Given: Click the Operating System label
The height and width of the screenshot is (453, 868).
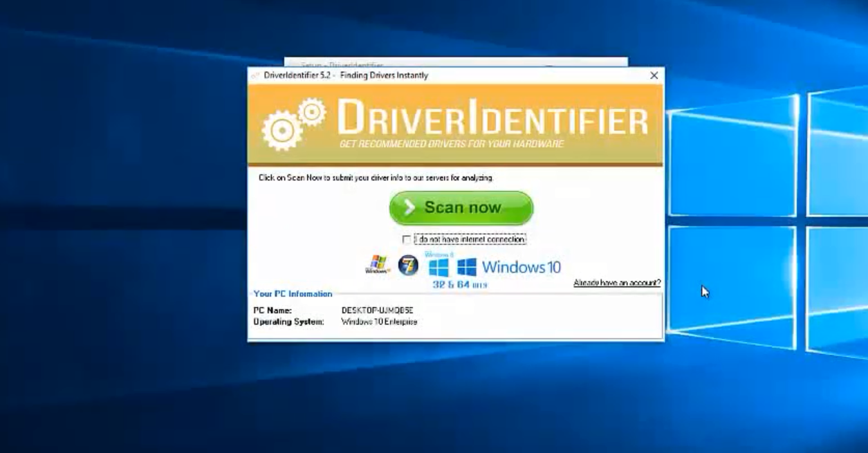Looking at the screenshot, I should (288, 322).
